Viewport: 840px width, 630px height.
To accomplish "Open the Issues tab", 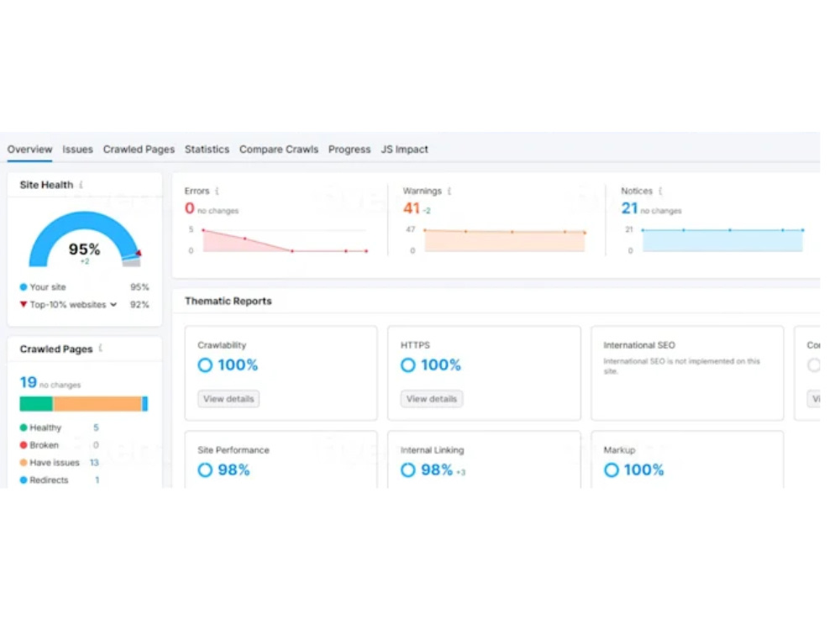I will pyautogui.click(x=77, y=150).
